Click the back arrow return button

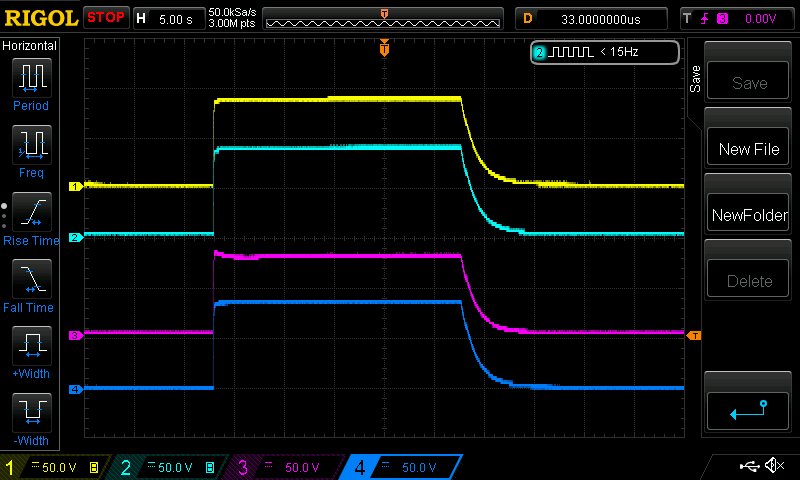pos(748,411)
